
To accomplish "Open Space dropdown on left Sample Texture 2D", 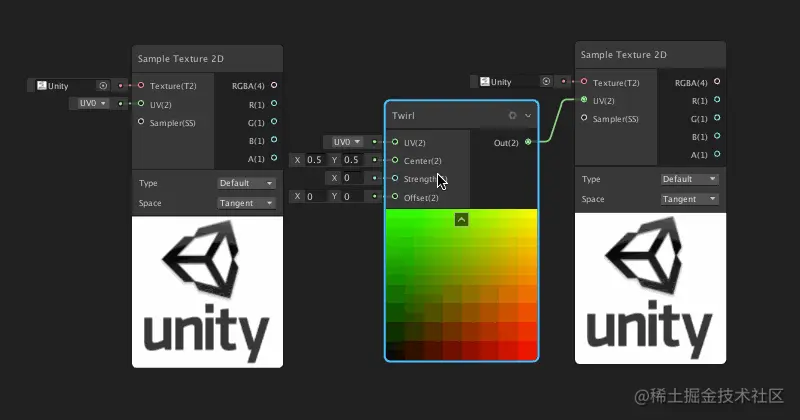I will click(246, 203).
